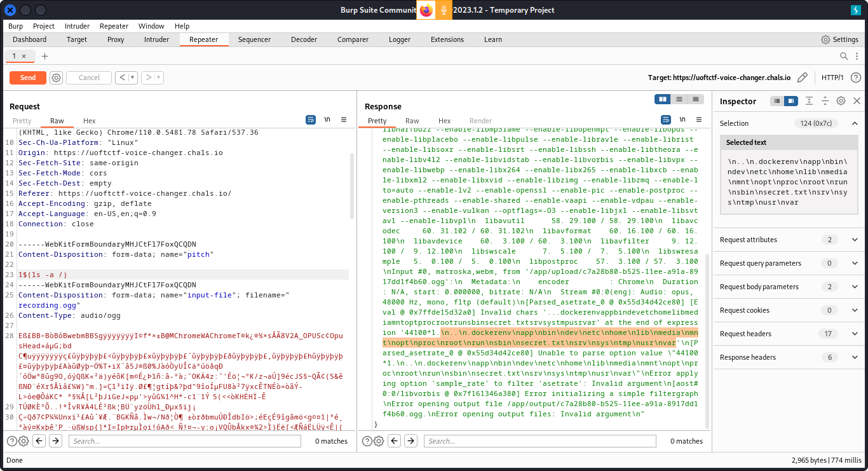This screenshot has width=868, height=471.
Task: Open response editor hamburger menu
Action: tap(699, 119)
